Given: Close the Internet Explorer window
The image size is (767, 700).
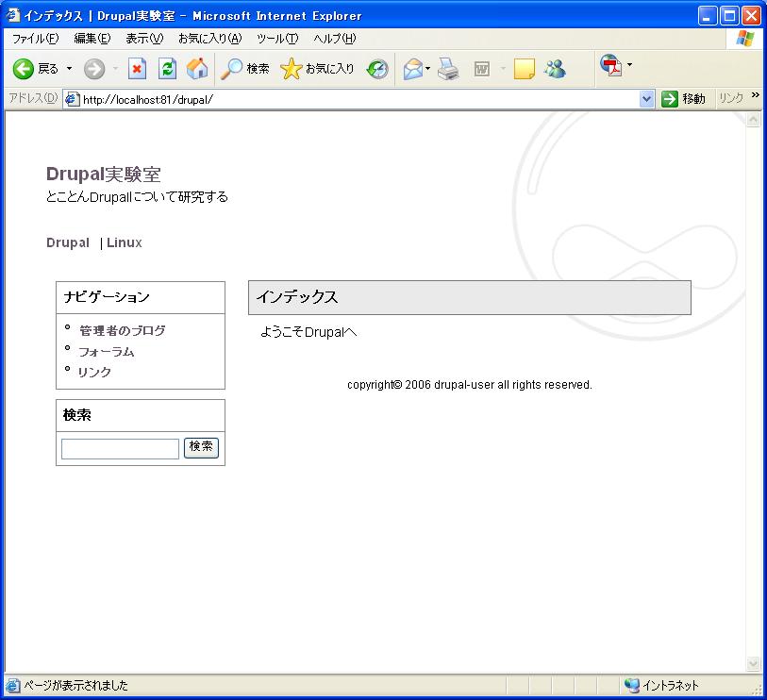Looking at the screenshot, I should click(x=751, y=16).
